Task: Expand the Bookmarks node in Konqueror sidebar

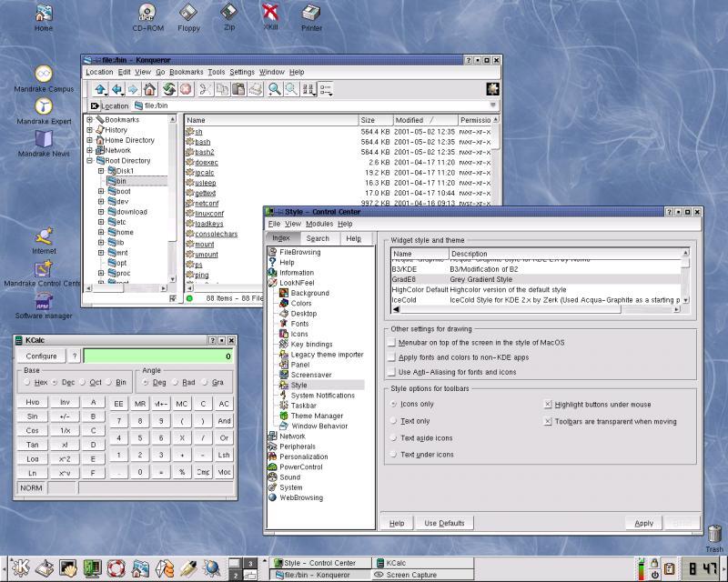Action: coord(89,120)
